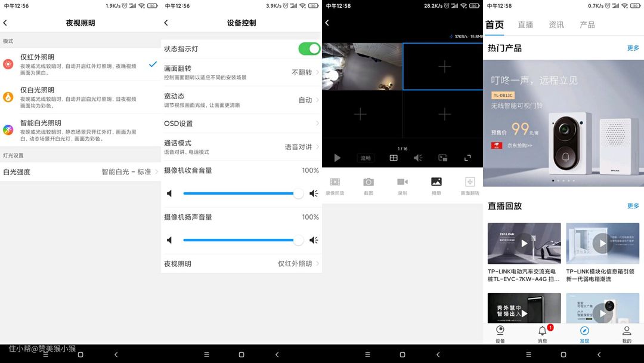Mute the live view speaker icon
Image resolution: width=644 pixels, height=363 pixels.
(x=418, y=158)
